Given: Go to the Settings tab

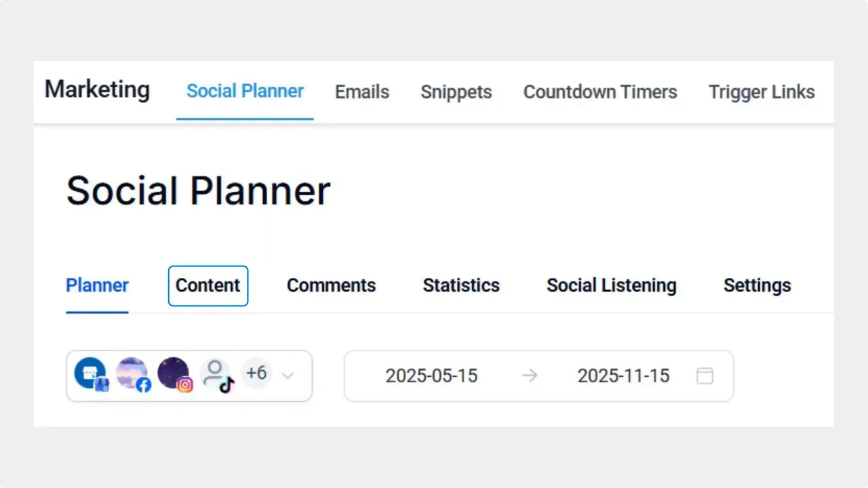Looking at the screenshot, I should (757, 285).
